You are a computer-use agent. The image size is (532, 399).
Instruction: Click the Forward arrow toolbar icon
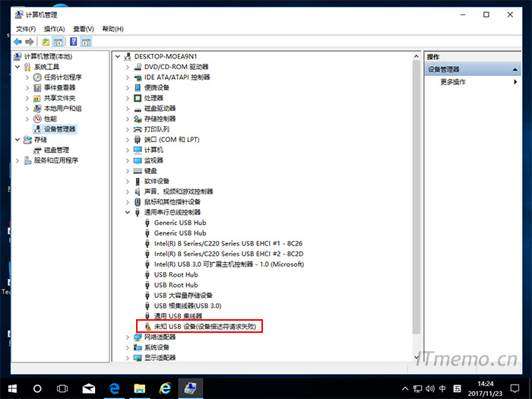point(30,42)
